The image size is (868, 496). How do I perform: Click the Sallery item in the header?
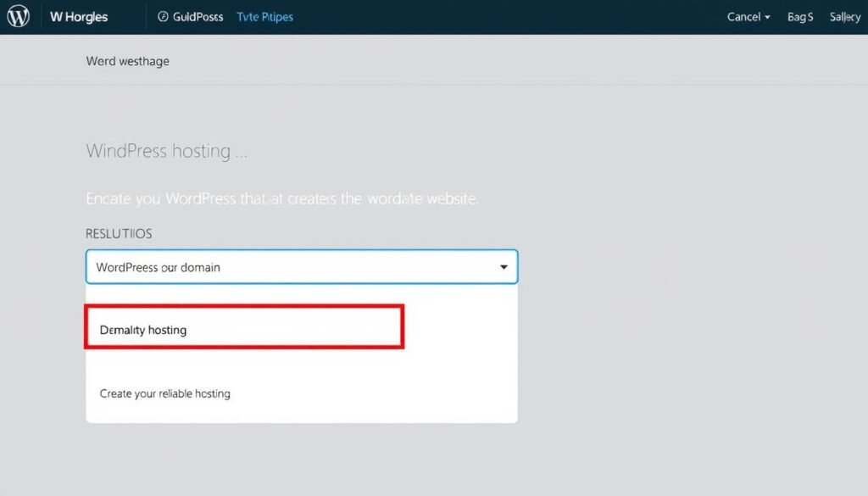pyautogui.click(x=844, y=16)
